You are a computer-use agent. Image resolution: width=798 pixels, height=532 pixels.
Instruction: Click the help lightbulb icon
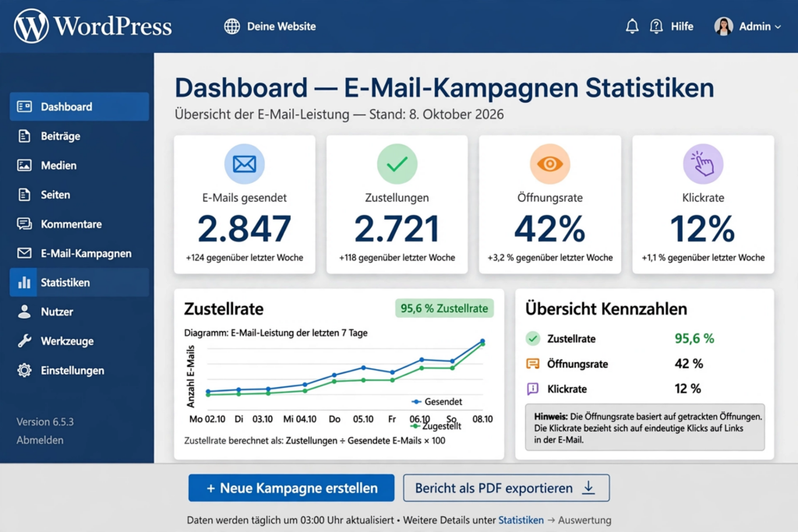pyautogui.click(x=656, y=26)
